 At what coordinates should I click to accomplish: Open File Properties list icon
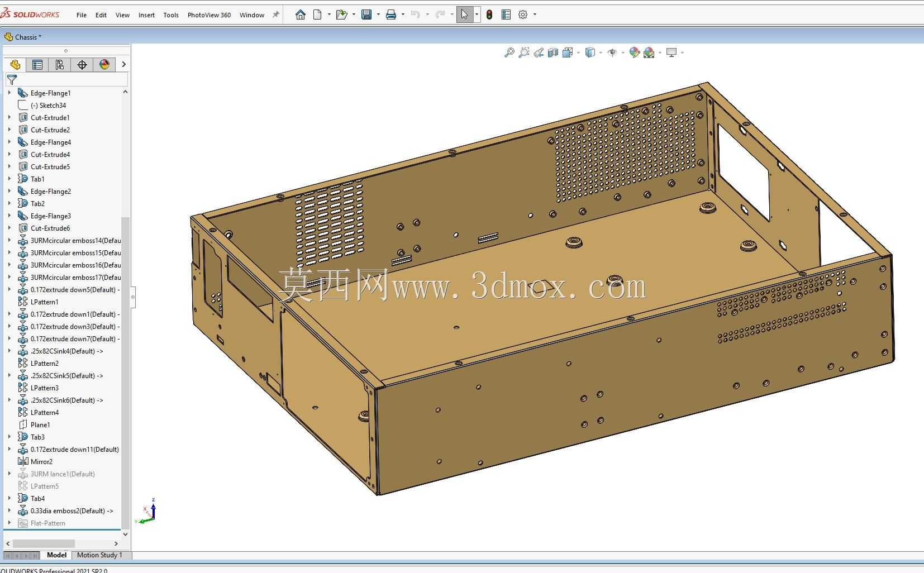(x=506, y=15)
